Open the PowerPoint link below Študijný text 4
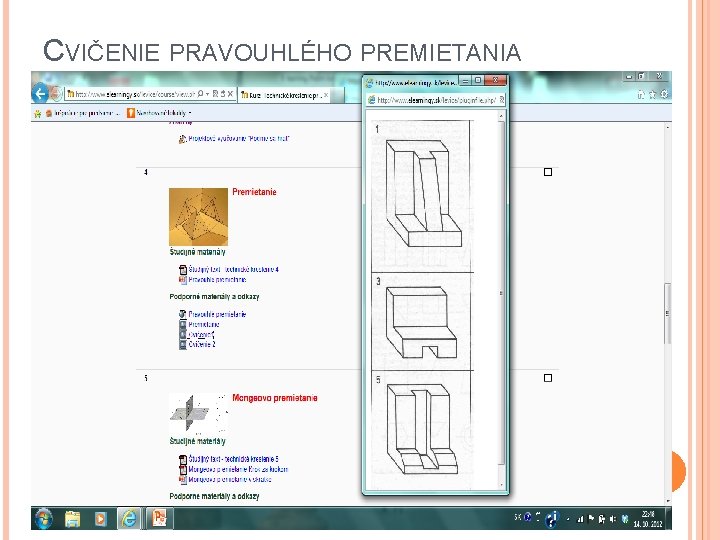720x540 pixels. tap(217, 280)
